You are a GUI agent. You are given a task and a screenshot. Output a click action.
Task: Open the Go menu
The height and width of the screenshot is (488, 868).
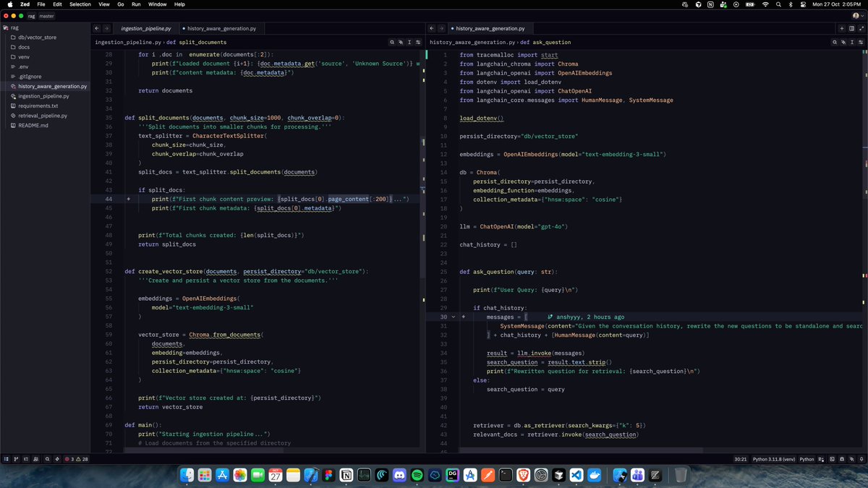pos(120,4)
